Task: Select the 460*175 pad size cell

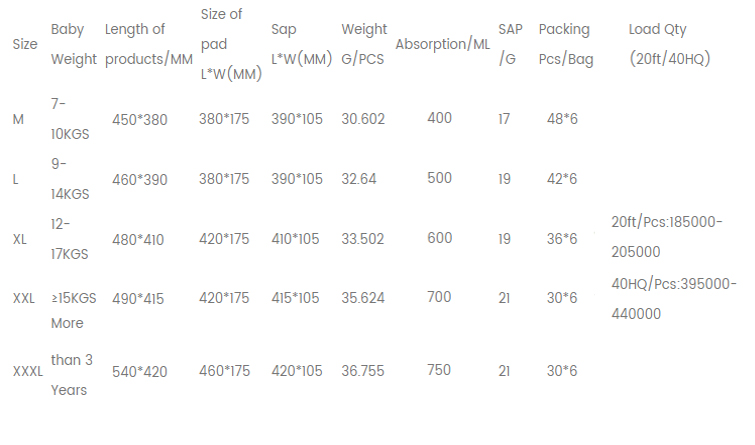Action: pyautogui.click(x=224, y=371)
